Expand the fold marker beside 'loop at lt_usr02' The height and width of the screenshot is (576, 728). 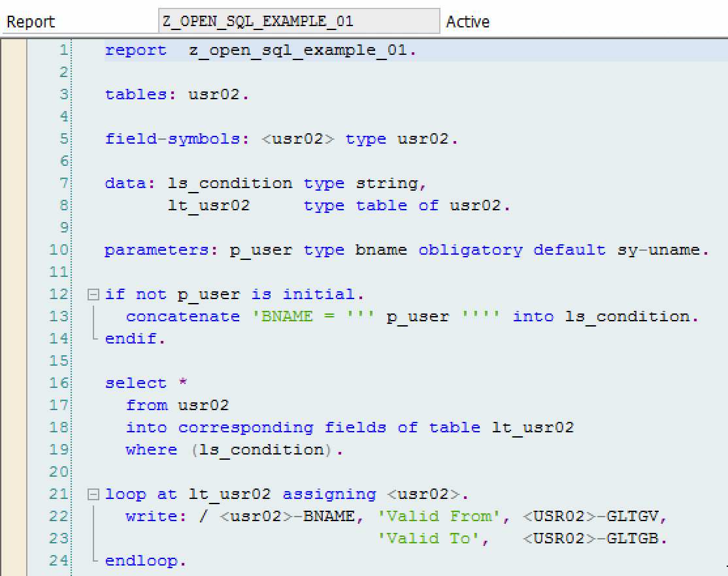[x=93, y=494]
